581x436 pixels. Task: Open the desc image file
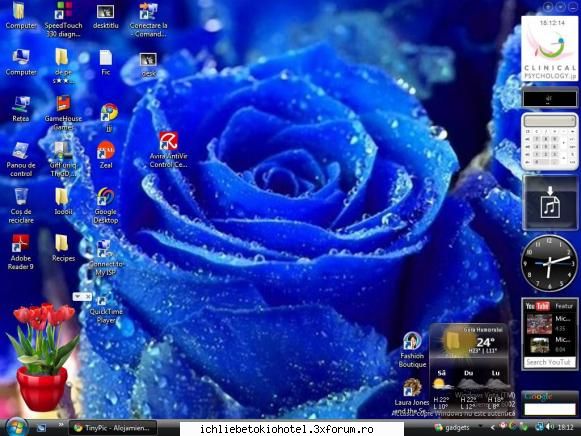point(148,64)
